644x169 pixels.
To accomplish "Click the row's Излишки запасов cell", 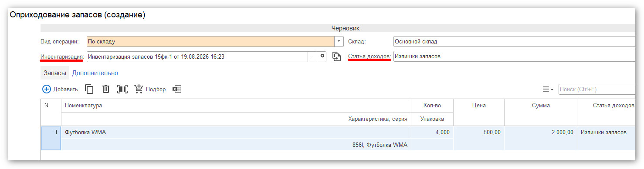I will point(606,133).
